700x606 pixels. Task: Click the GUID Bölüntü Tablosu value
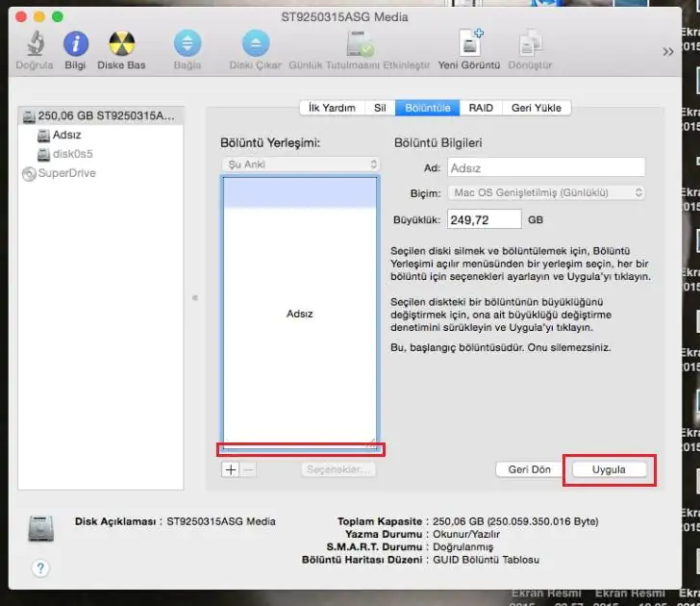(487, 560)
